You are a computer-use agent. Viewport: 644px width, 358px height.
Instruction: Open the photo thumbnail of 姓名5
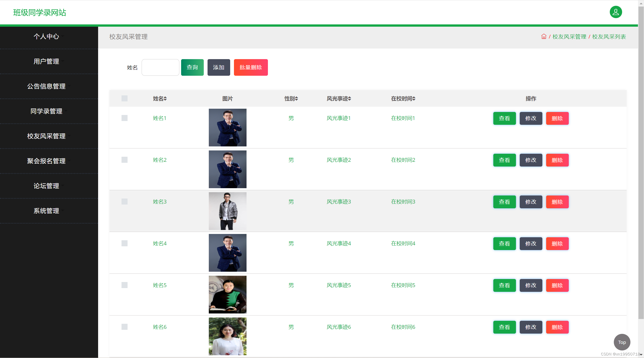227,295
